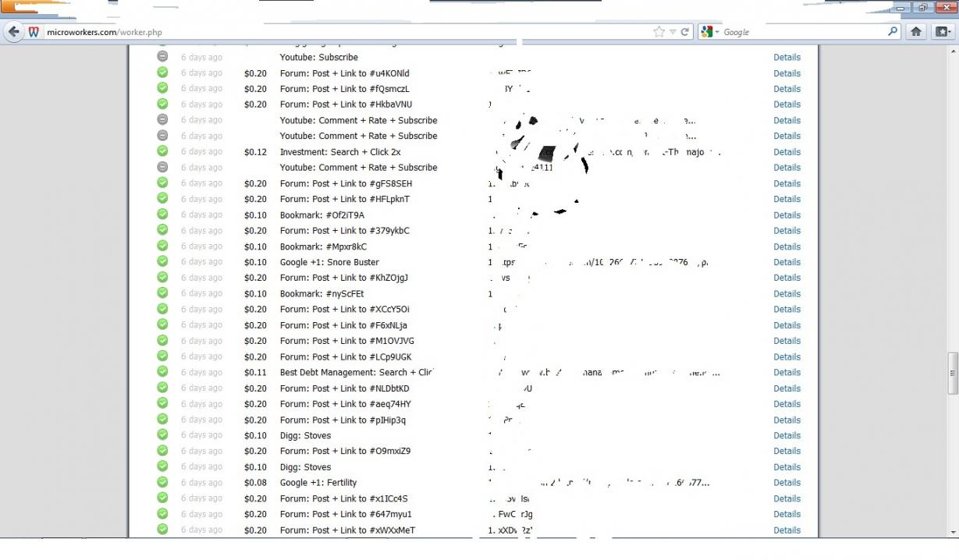Open the browser home page icon
Viewport: 959px width, 560px height.
click(916, 32)
